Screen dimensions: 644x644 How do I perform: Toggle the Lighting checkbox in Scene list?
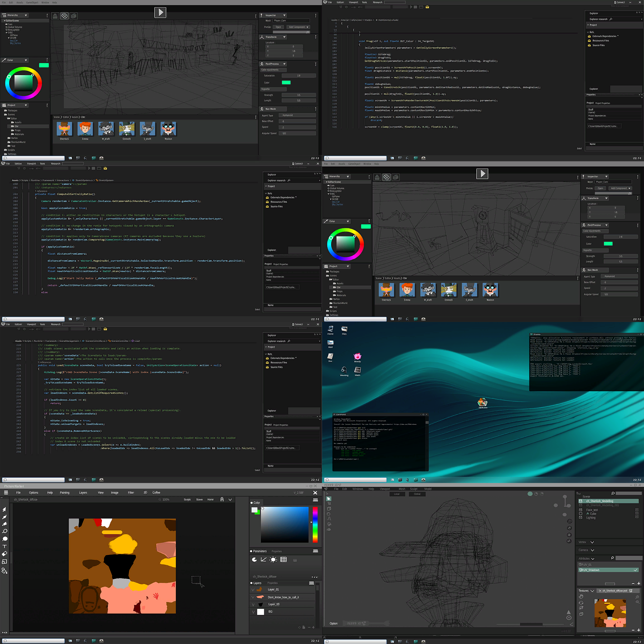click(x=581, y=517)
